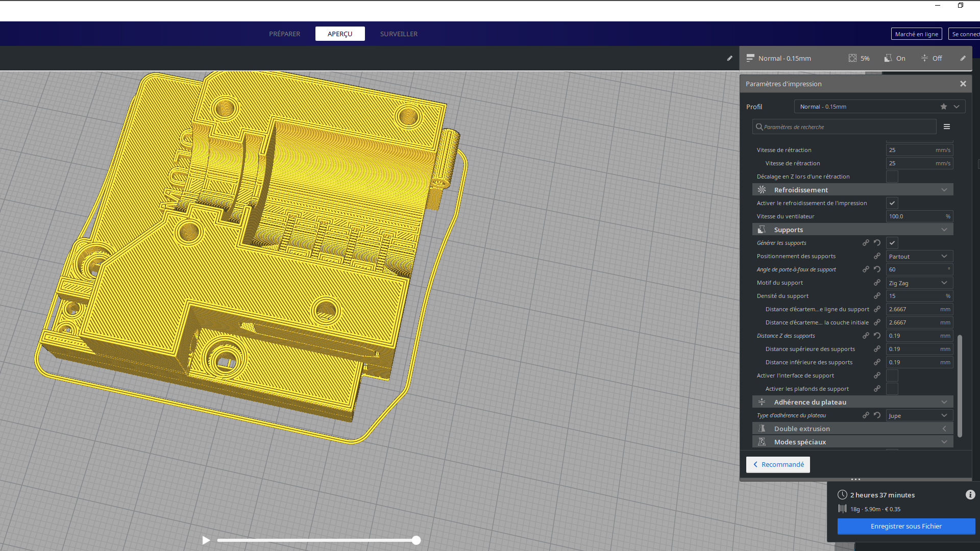Enable Décalage en Z lors d'une rétraction
The height and width of the screenshot is (551, 980).
(892, 177)
